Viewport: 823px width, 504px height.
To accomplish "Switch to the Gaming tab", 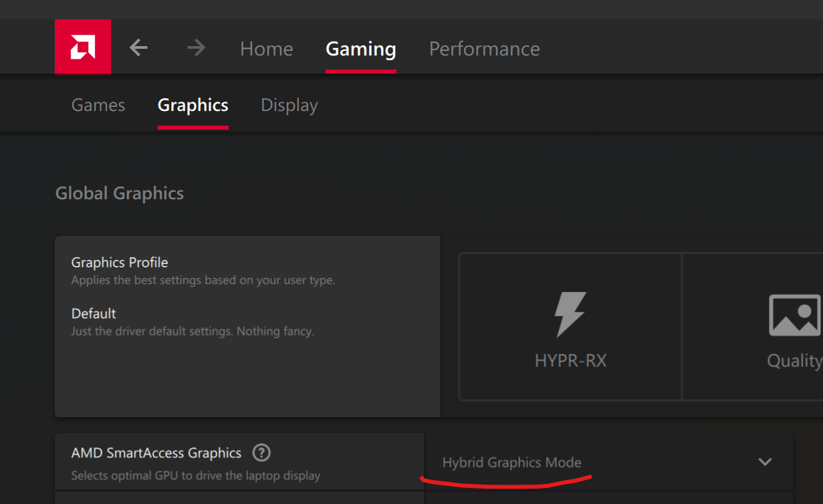I will (x=361, y=49).
